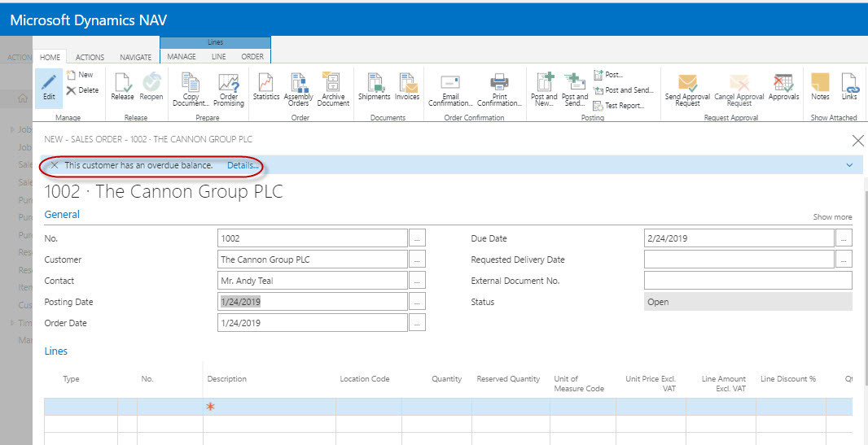Click the Due Date field
The width and height of the screenshot is (868, 445).
[739, 238]
